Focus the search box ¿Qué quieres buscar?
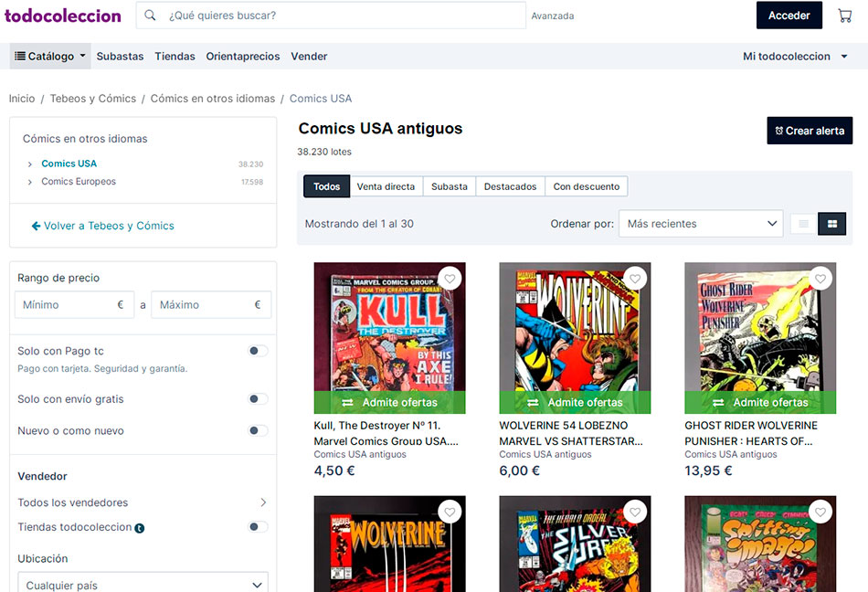Screen dimensions: 868x592 click(x=331, y=16)
